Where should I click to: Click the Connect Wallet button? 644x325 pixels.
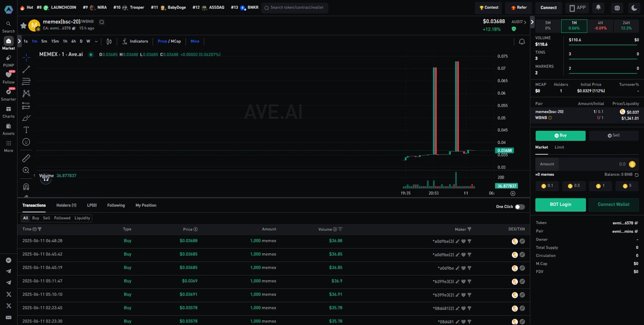pos(613,204)
